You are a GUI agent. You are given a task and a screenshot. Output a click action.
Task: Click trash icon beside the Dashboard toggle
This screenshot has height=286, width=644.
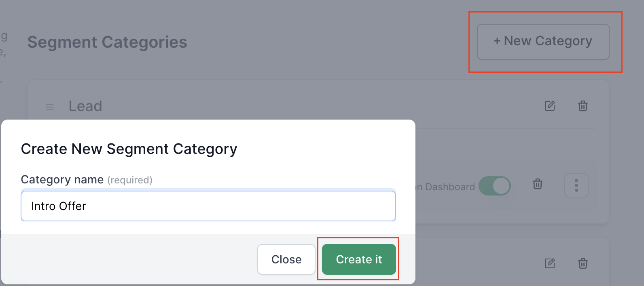[x=537, y=184]
